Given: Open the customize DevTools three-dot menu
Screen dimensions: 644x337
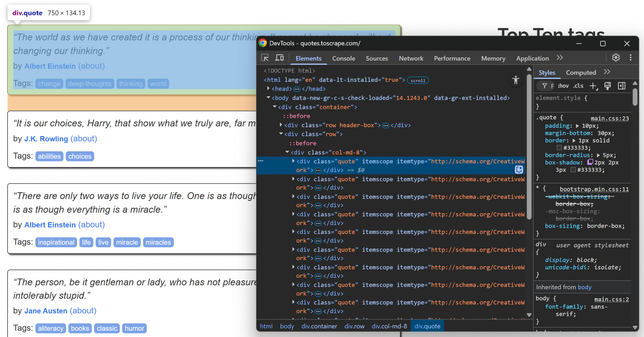Looking at the screenshot, I should (x=630, y=57).
